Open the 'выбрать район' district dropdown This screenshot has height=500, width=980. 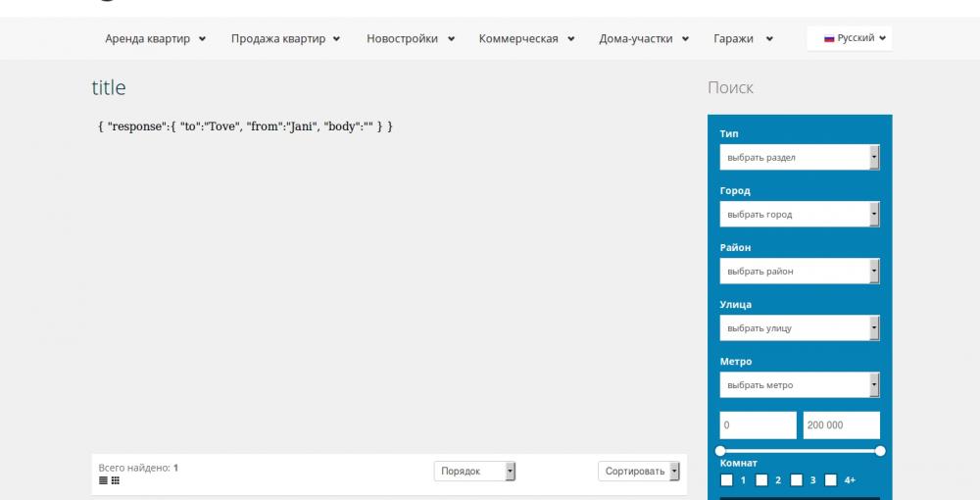pyautogui.click(x=799, y=271)
